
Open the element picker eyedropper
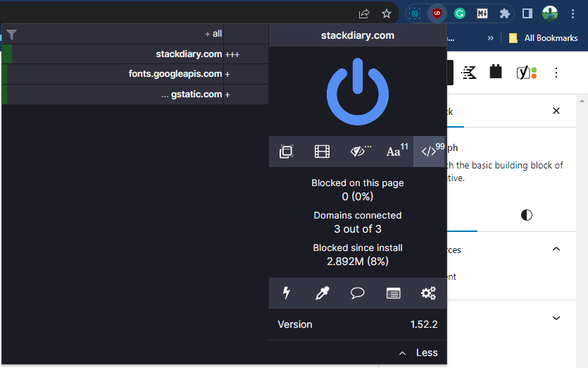click(322, 293)
